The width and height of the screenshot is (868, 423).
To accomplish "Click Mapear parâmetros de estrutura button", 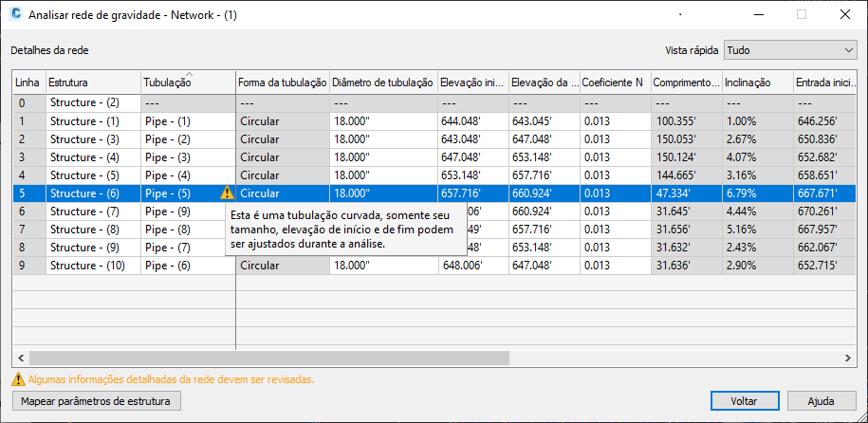I will [96, 401].
